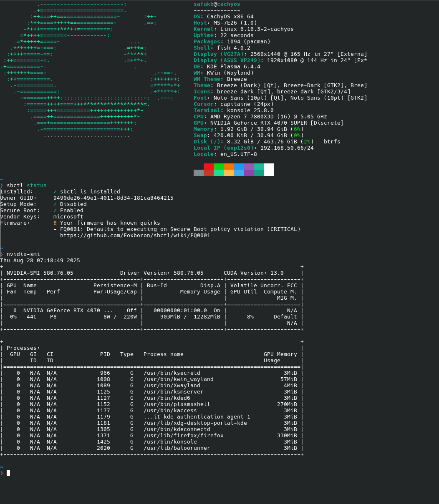Image resolution: width=439 pixels, height=504 pixels.
Task: Select the Bus-Id '00000000:01:00.0' value
Action: point(180,311)
